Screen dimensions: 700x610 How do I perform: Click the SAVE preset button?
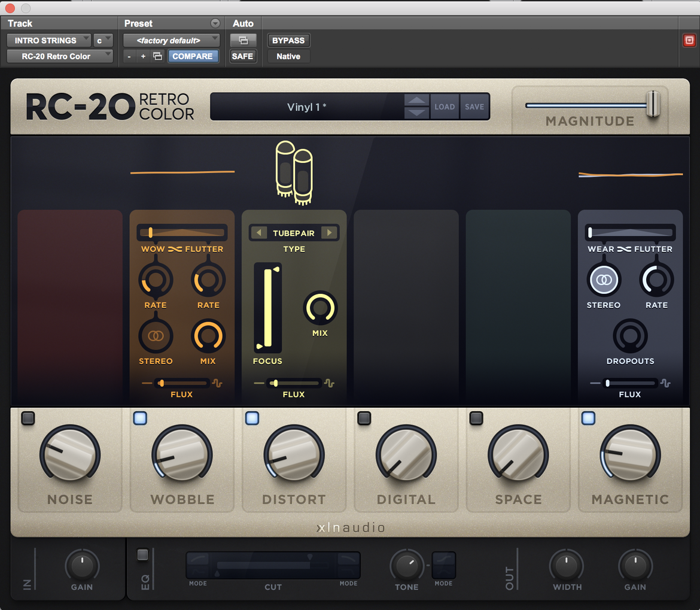[x=474, y=107]
